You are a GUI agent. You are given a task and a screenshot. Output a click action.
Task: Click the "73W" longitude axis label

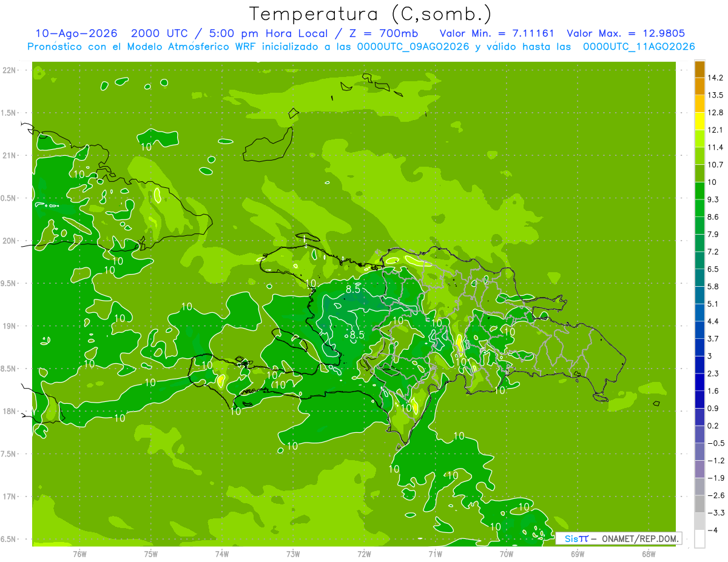tap(293, 554)
